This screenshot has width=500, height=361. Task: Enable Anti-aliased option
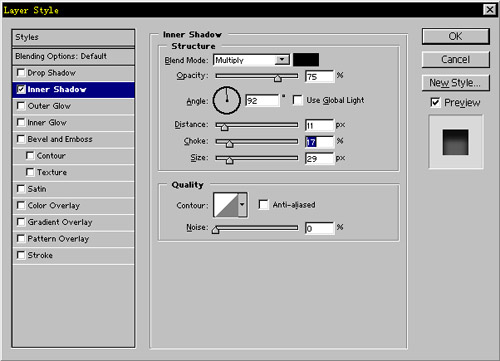point(263,204)
